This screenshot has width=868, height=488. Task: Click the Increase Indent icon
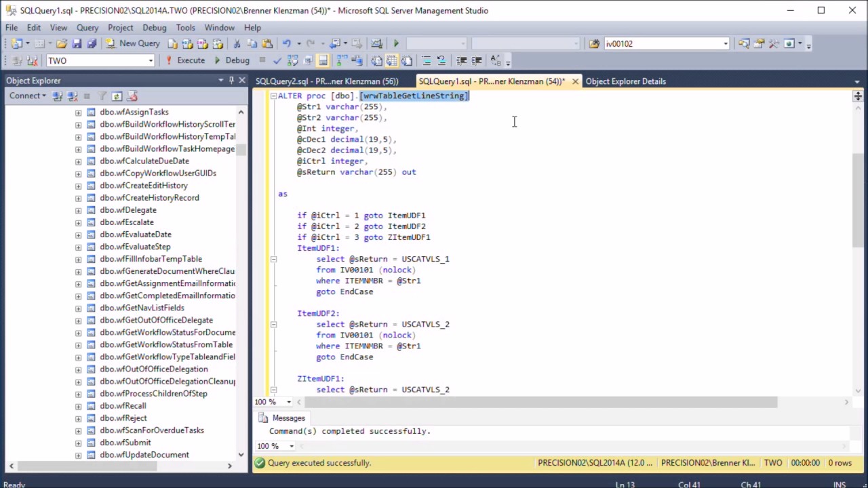click(477, 60)
